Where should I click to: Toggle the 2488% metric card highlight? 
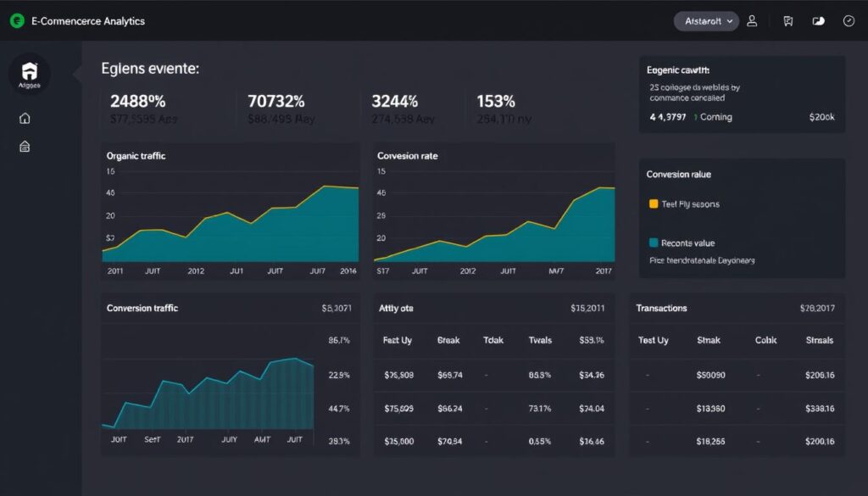139,100
